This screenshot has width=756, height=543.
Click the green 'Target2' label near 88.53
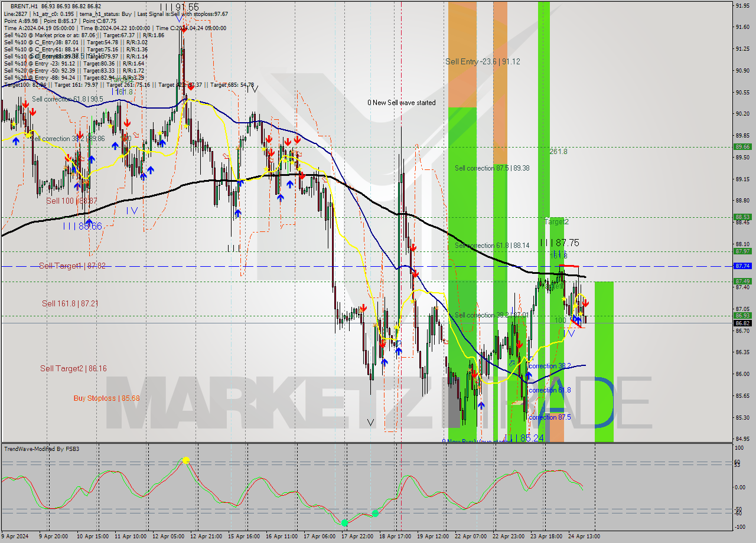pos(556,221)
